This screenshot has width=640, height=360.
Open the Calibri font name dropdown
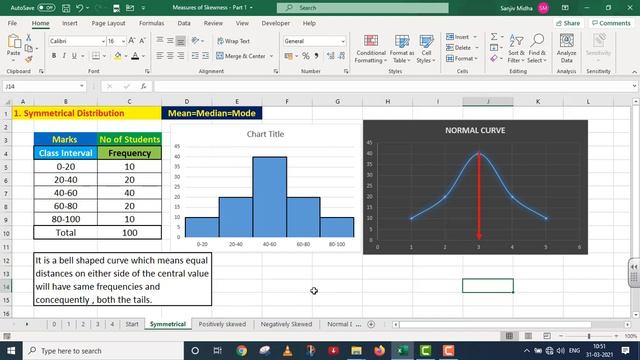tap(103, 41)
